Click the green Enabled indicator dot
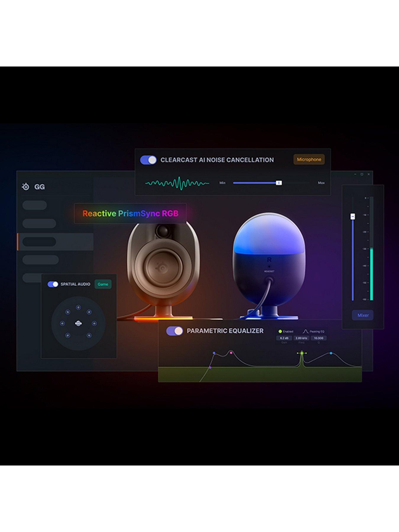This screenshot has width=399, height=532. 280,331
